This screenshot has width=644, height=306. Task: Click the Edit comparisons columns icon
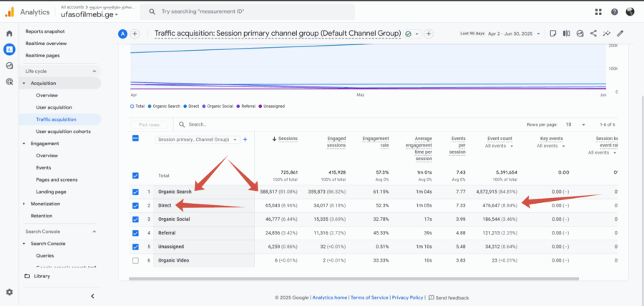(567, 33)
